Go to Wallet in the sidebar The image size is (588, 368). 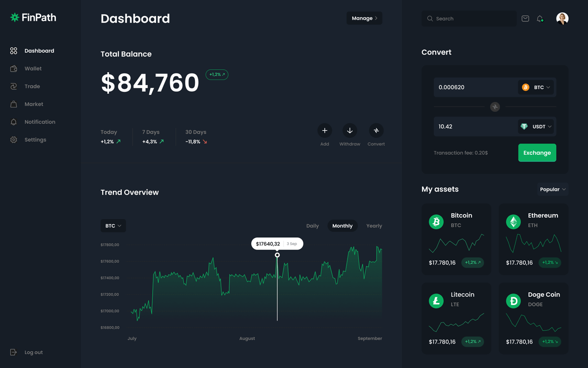click(33, 69)
